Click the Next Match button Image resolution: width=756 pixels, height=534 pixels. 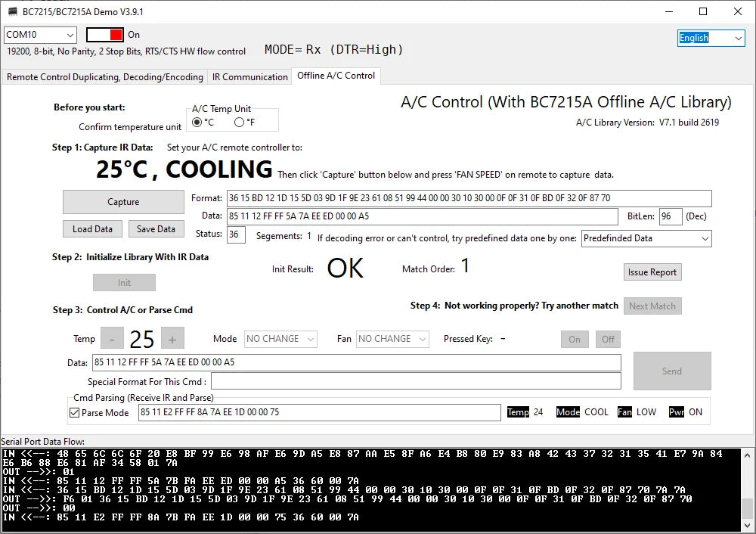[652, 306]
